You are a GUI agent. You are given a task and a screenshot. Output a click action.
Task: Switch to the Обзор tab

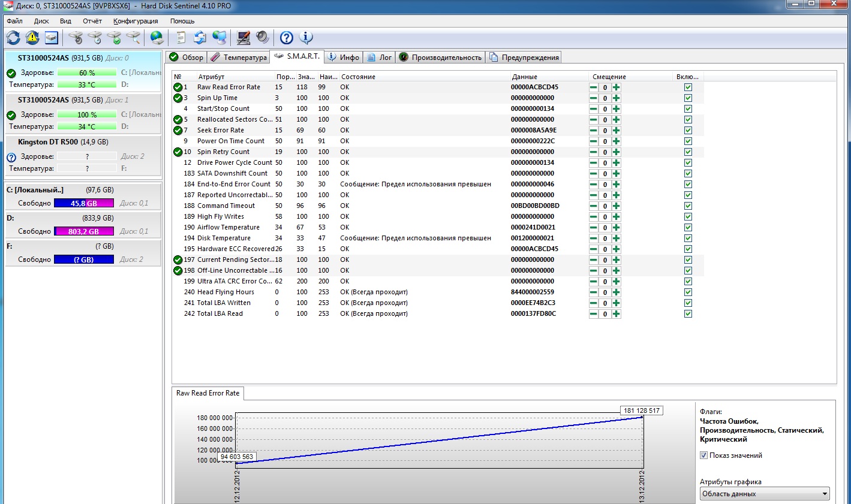point(187,58)
